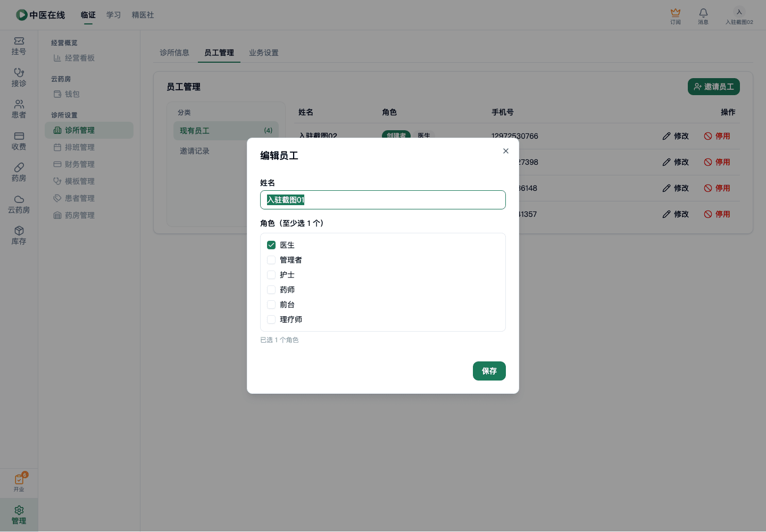This screenshot has height=532, width=766.
Task: Click the 邀请员工 button
Action: coord(714,87)
